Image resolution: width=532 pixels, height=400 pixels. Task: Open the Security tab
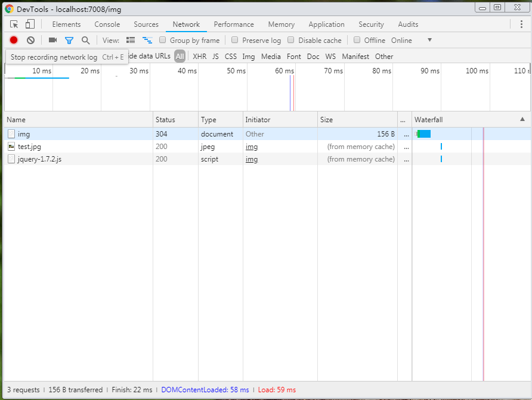[x=371, y=24]
